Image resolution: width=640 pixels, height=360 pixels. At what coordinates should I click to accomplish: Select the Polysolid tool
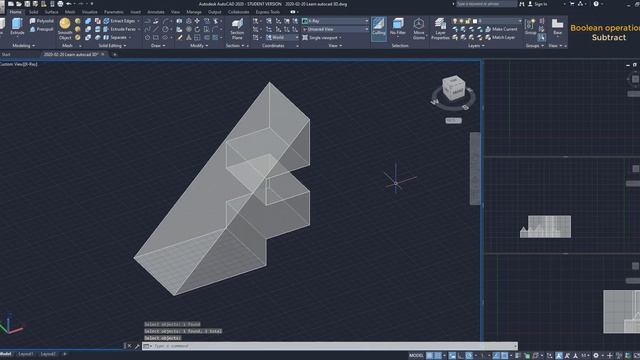point(42,21)
